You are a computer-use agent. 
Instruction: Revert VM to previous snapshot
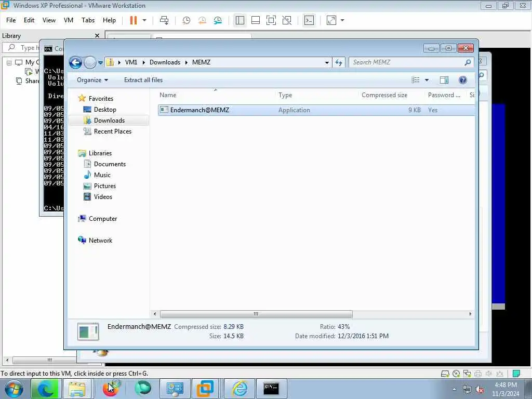(x=202, y=20)
